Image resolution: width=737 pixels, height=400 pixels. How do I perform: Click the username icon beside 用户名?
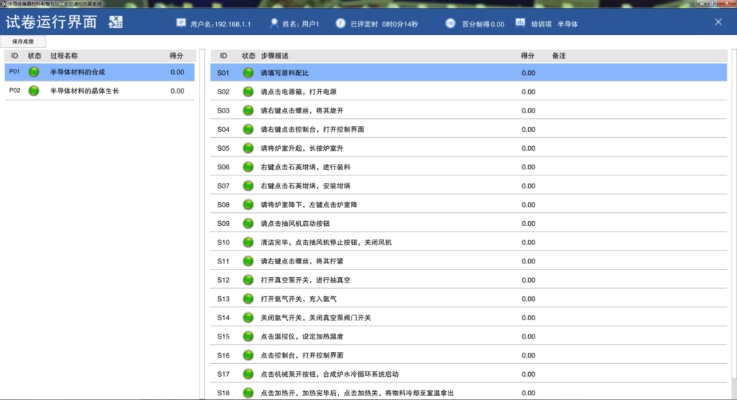180,21
